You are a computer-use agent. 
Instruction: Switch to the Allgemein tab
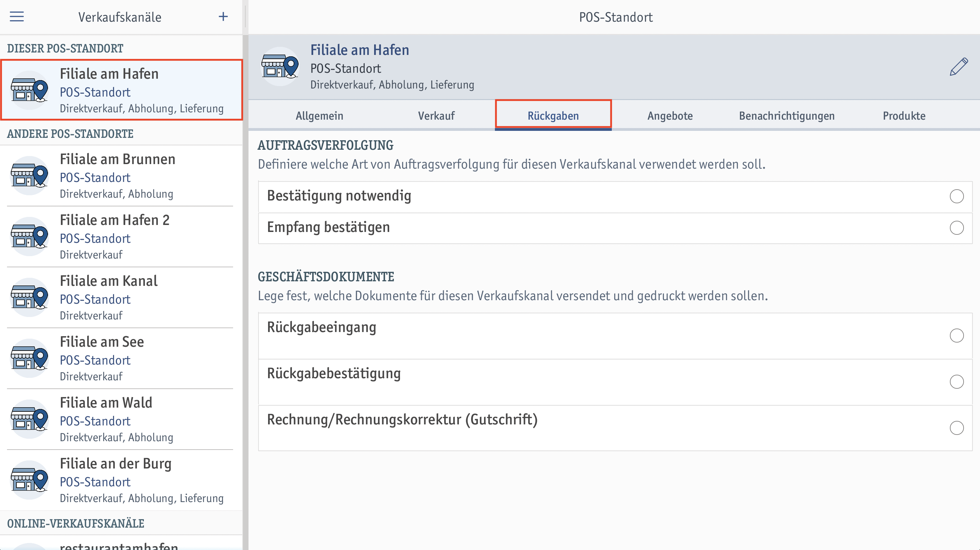319,115
